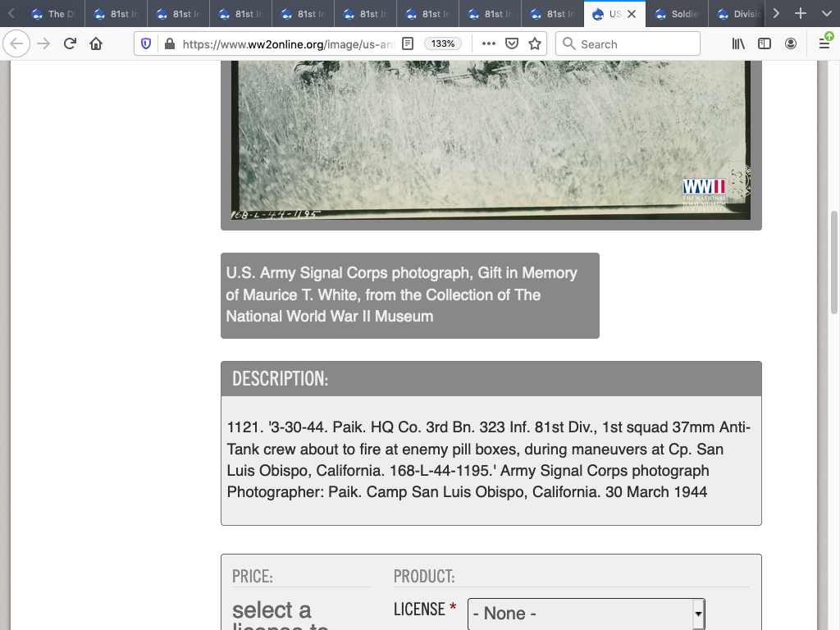This screenshot has height=630, width=840.
Task: Open the Firefox hamburger menu
Action: (824, 44)
